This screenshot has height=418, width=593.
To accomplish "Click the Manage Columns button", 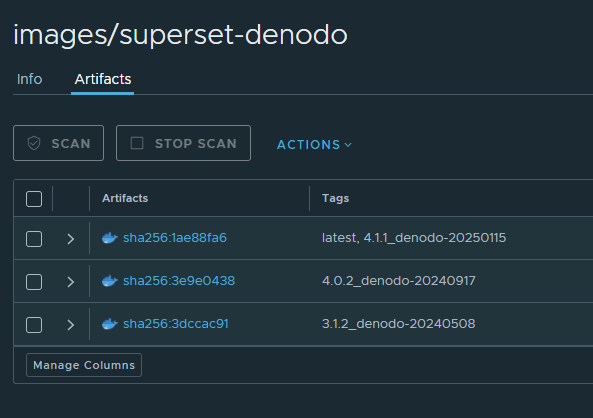I will (84, 365).
